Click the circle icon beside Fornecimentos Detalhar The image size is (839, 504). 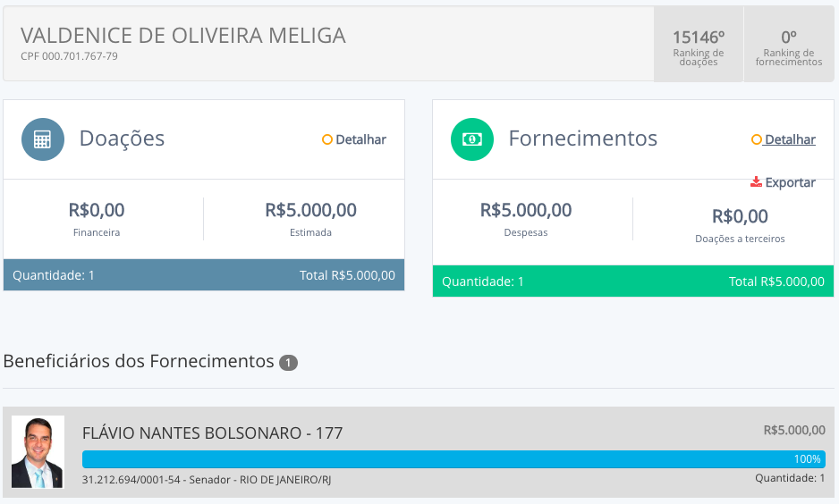(757, 139)
